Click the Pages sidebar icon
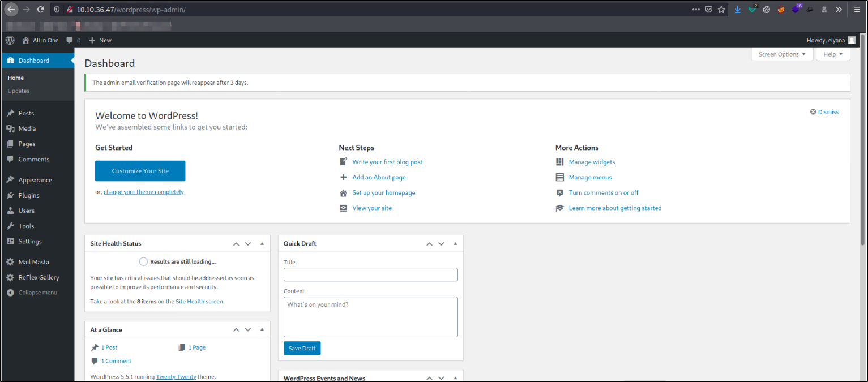 click(10, 144)
